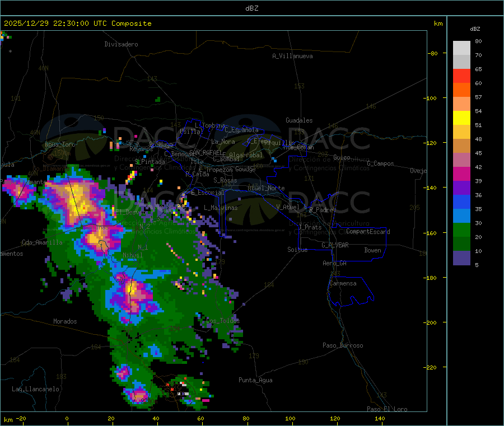Click the 'Aero_GA' map label

[335, 263]
